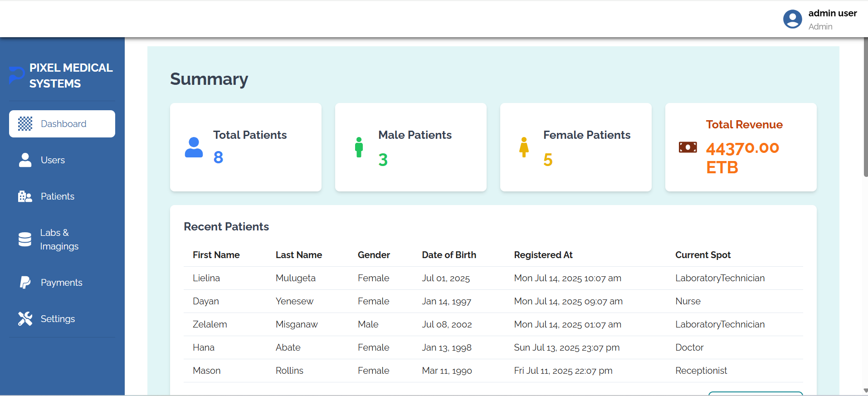Viewport: 868px width, 396px height.
Task: Click the Doctor current spot cell
Action: click(x=689, y=347)
